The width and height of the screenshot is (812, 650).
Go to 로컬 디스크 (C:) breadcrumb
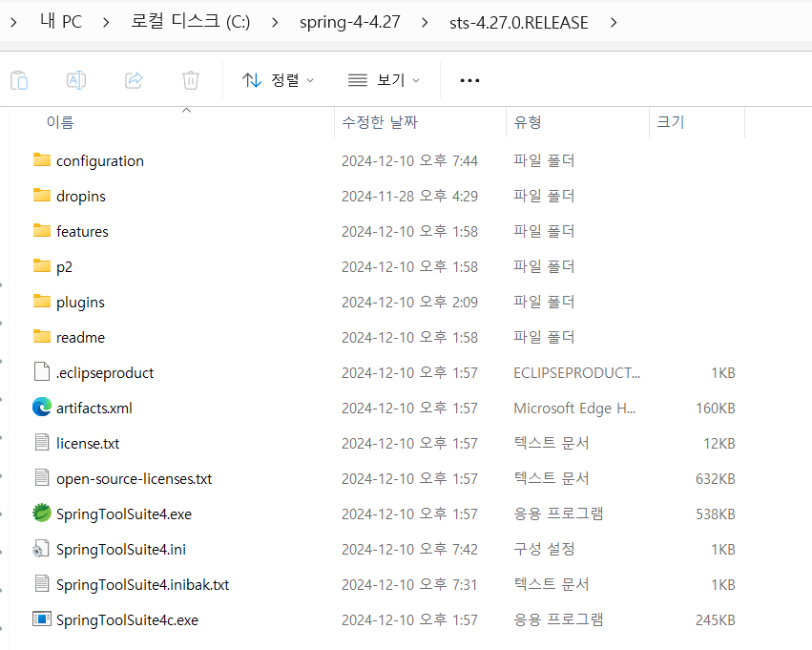click(191, 21)
